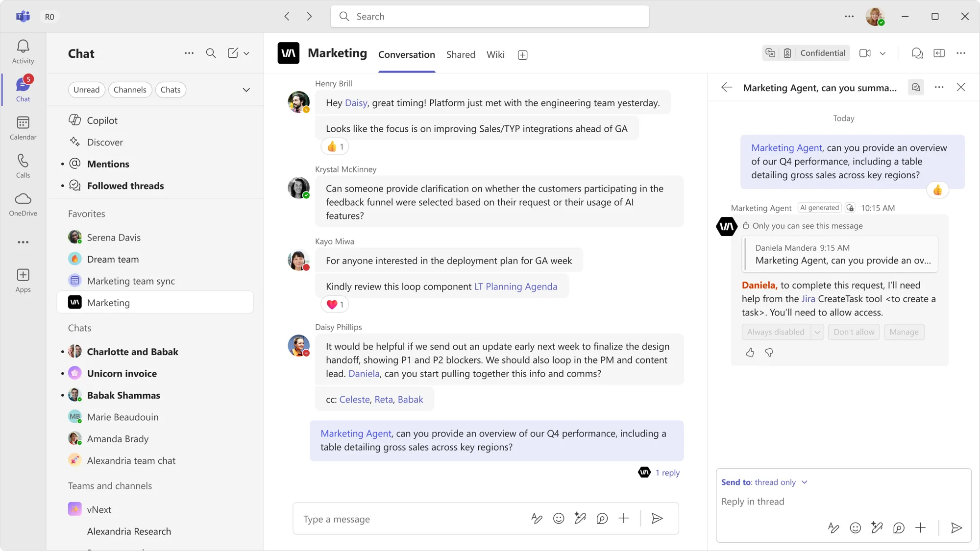The width and height of the screenshot is (980, 551).
Task: Send the thread reply
Action: (956, 527)
